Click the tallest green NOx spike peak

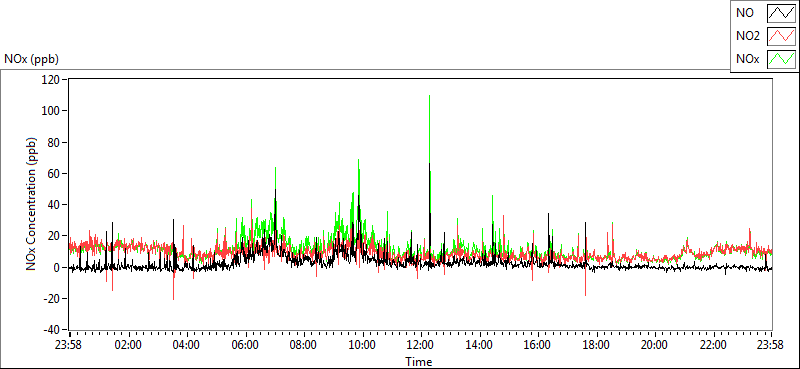pyautogui.click(x=430, y=96)
